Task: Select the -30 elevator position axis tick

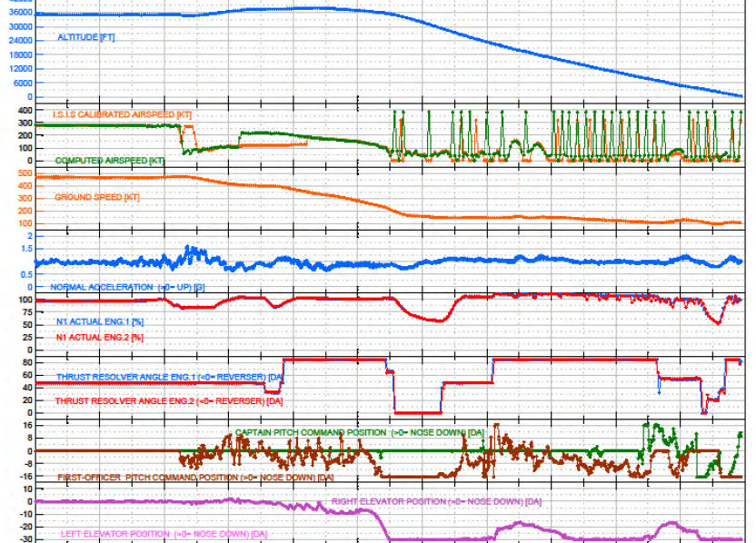Action: tap(25, 539)
